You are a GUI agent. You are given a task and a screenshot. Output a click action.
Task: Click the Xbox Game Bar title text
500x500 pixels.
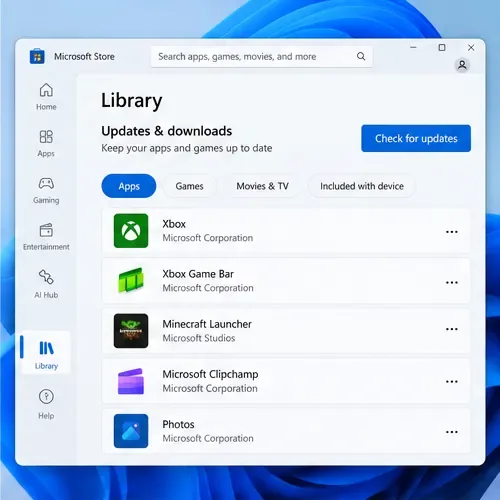[198, 274]
